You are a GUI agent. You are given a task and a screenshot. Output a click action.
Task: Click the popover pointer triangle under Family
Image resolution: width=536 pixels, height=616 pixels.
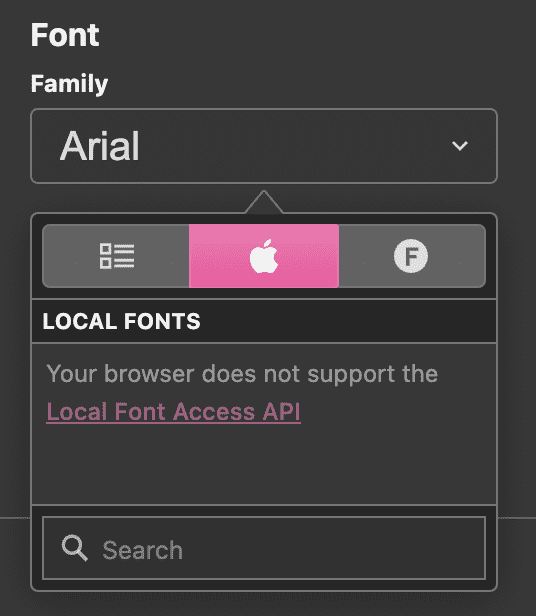tap(264, 202)
